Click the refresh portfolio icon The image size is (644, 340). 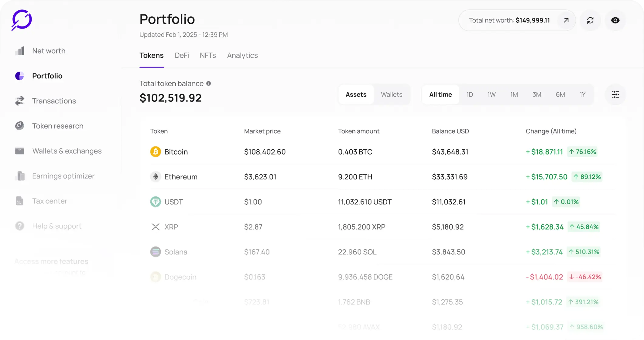(x=590, y=20)
